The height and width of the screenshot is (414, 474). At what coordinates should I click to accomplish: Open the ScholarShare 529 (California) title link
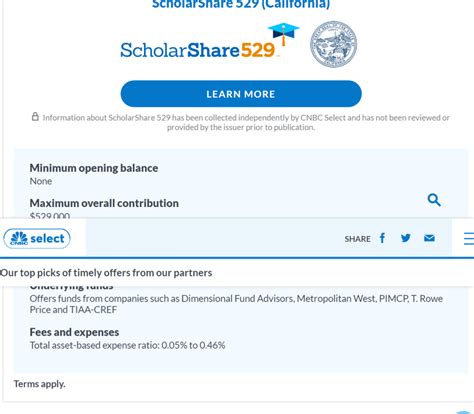click(241, 4)
